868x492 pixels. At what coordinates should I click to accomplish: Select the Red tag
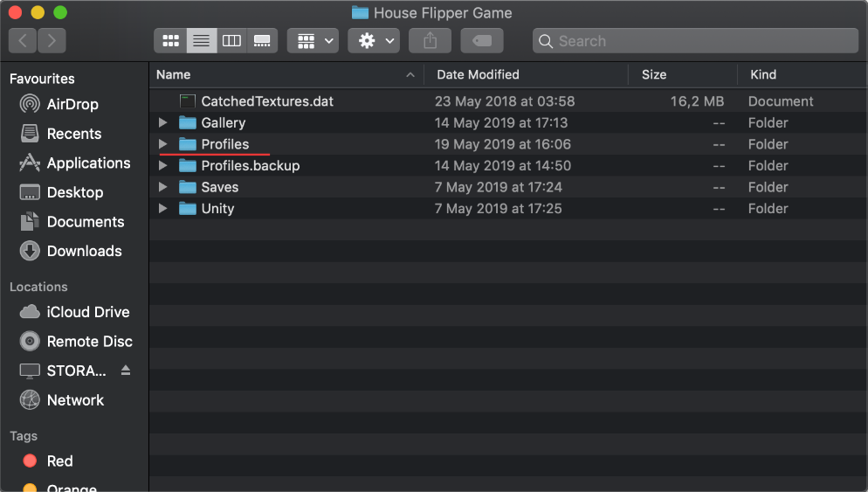tap(59, 461)
